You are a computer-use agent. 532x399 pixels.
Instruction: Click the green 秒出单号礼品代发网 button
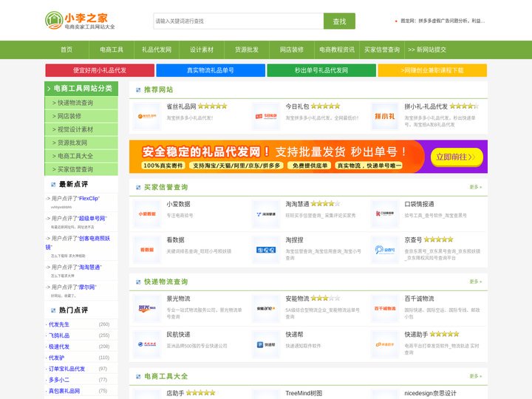coord(321,70)
